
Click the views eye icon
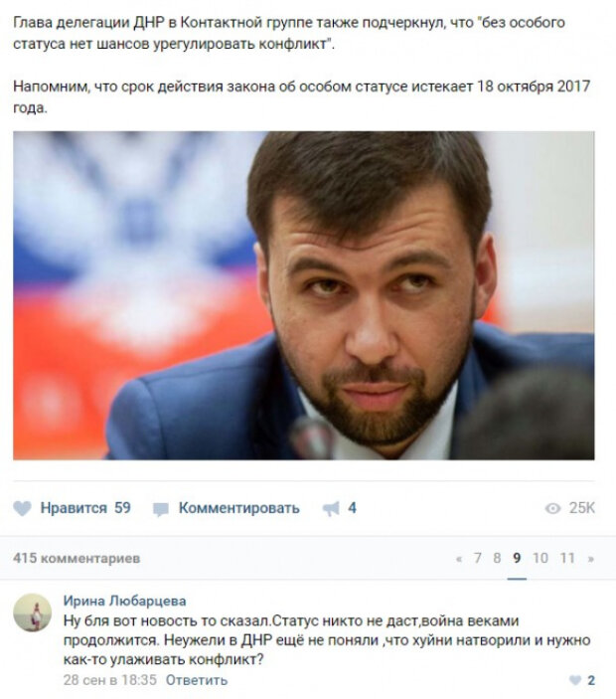[x=552, y=508]
